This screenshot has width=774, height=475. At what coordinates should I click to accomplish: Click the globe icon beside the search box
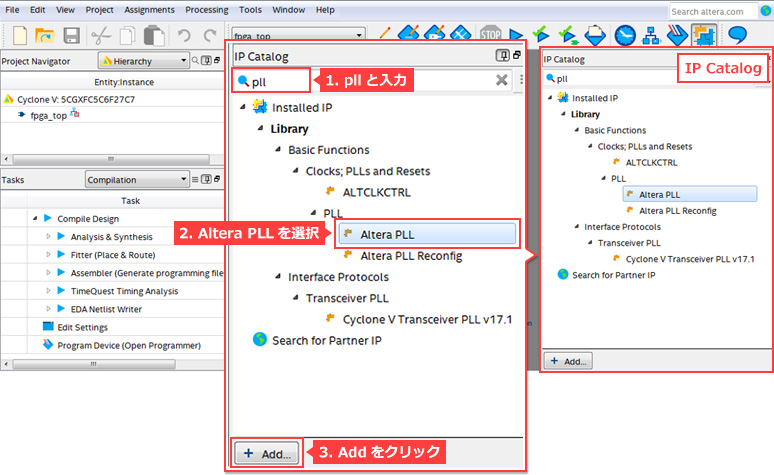point(766,11)
